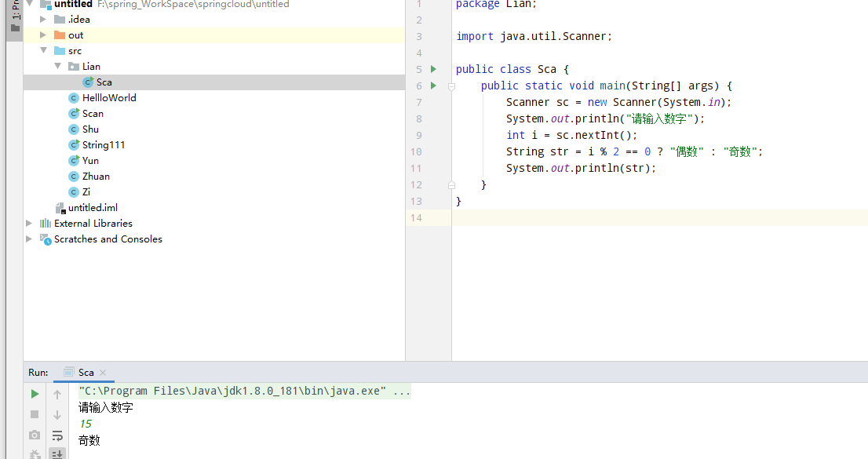Image resolution: width=868 pixels, height=459 pixels.
Task: Select HellloWorld class in project tree
Action: click(x=108, y=98)
